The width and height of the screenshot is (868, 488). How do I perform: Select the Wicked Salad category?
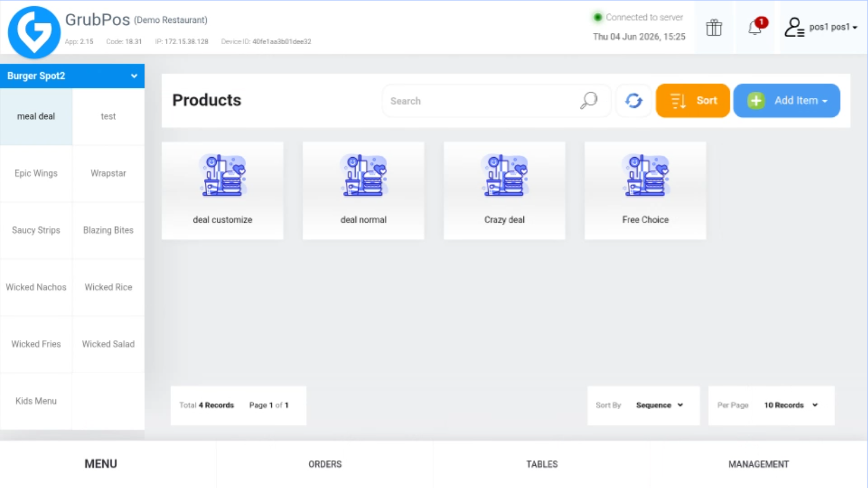(108, 344)
